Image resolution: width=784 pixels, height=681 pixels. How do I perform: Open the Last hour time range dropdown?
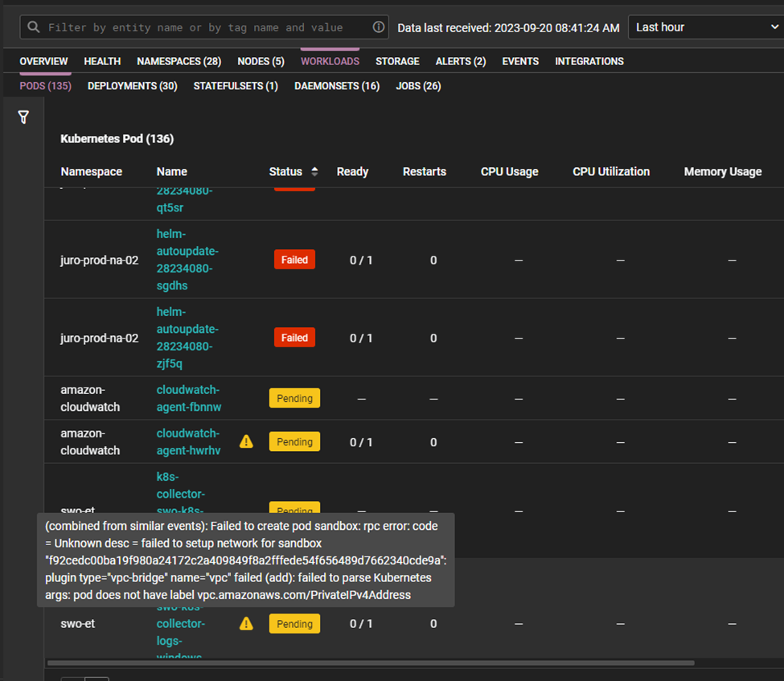pos(705,27)
